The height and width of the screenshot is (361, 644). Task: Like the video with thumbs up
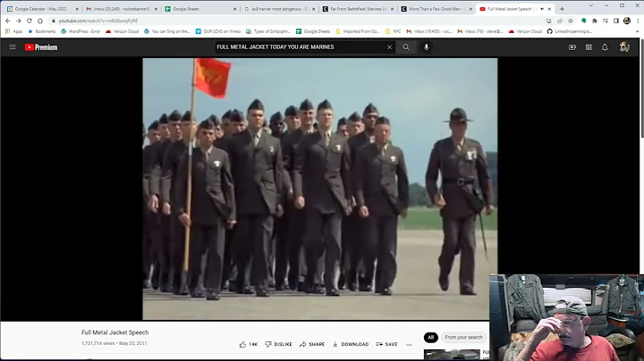(x=249, y=344)
